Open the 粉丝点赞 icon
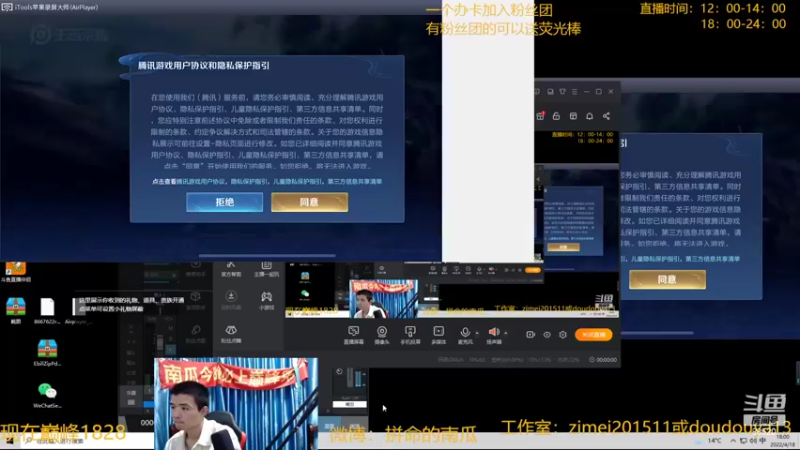Screen dimensions: 800x450 tap(231, 334)
